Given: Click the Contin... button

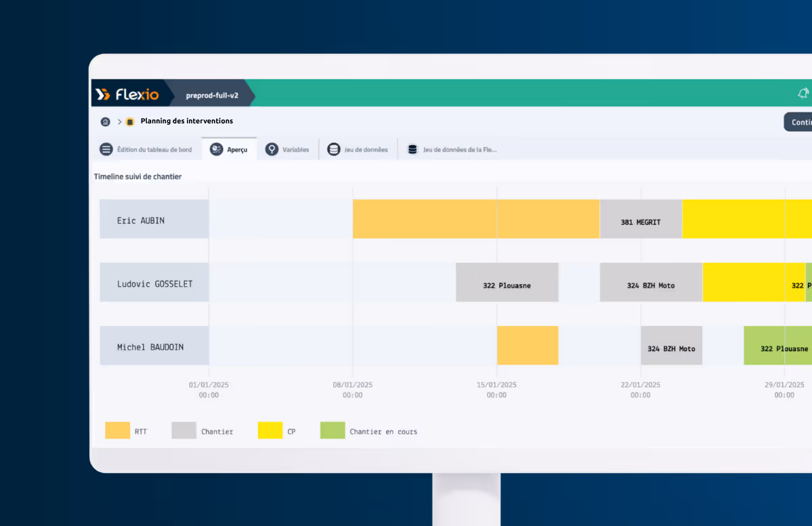Looking at the screenshot, I should click(x=798, y=122).
